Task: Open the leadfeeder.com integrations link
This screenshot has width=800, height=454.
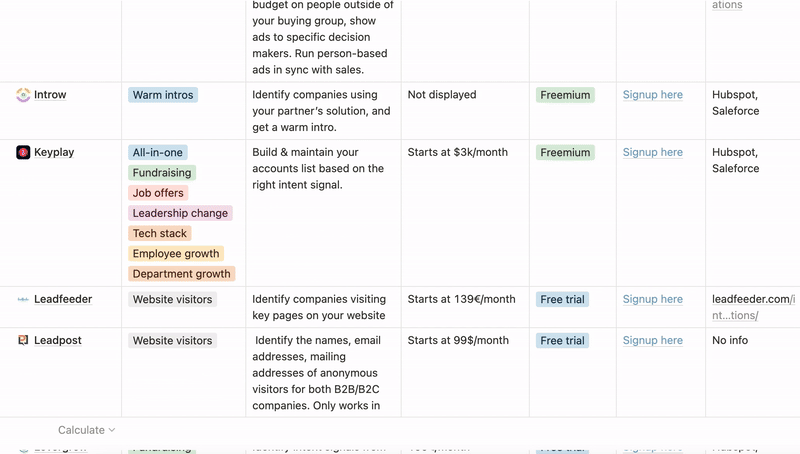Action: 751,307
